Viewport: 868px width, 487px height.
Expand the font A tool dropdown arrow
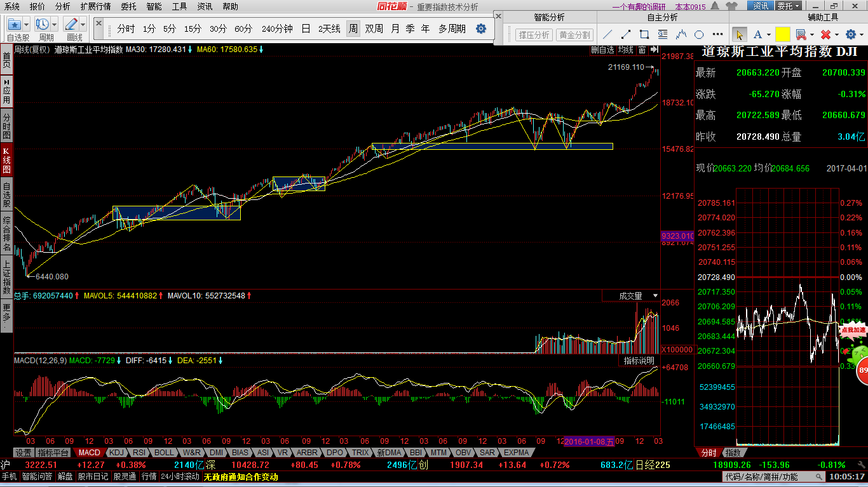[x=769, y=34]
